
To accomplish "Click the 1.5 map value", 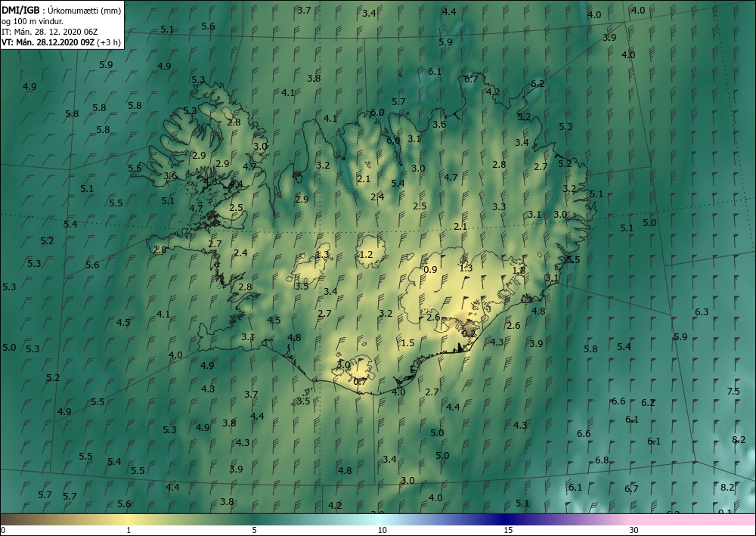I will [x=408, y=342].
